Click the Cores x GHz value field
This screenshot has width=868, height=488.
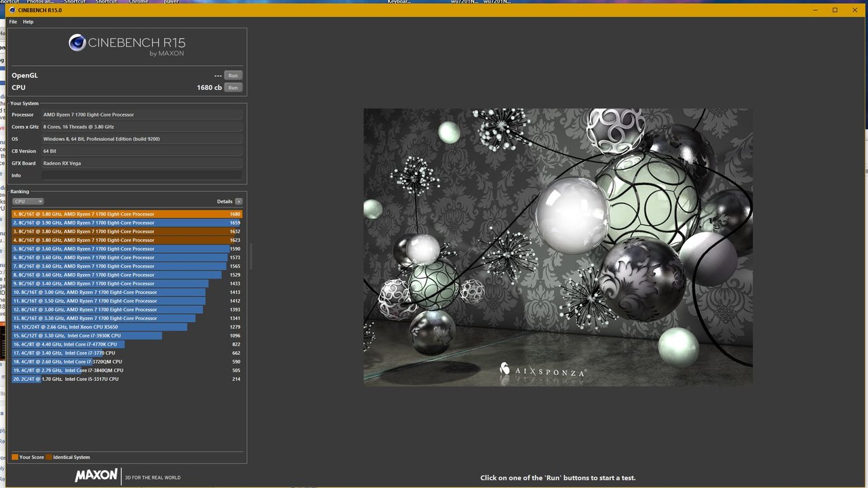pyautogui.click(x=142, y=127)
